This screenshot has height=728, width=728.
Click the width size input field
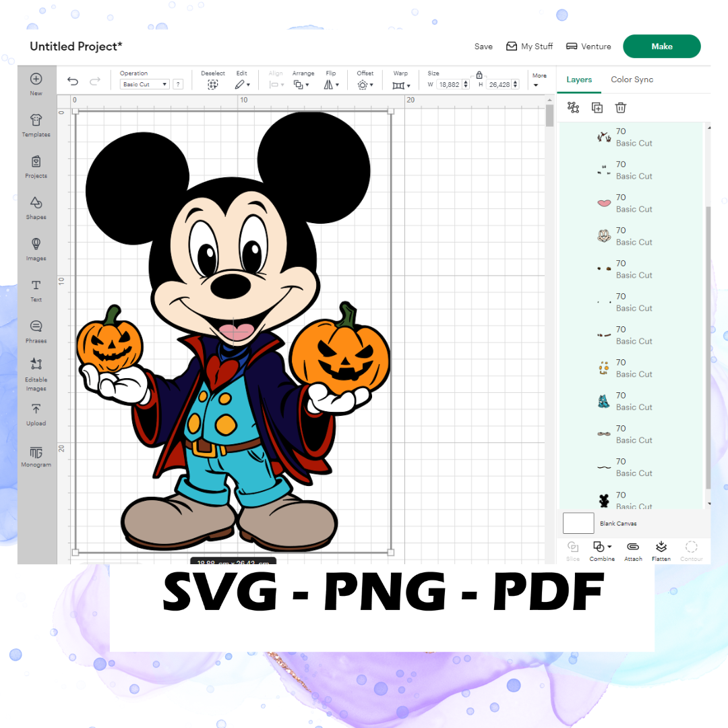click(x=449, y=84)
